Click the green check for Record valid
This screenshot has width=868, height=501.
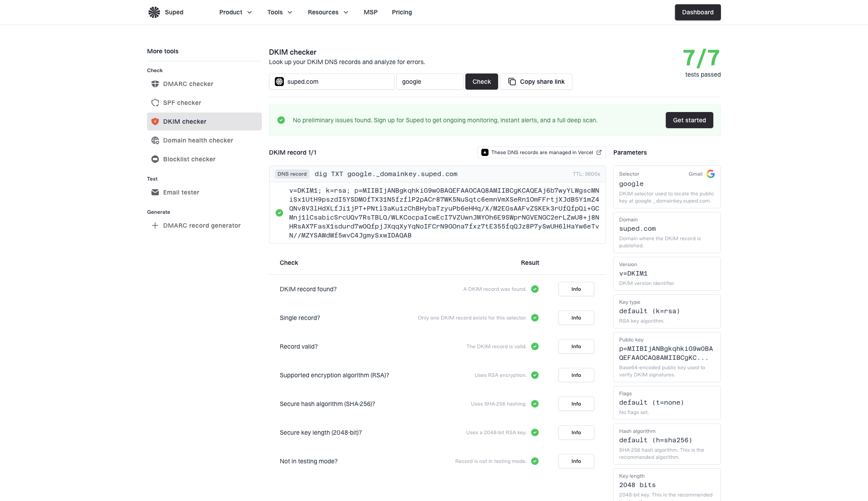(x=535, y=346)
